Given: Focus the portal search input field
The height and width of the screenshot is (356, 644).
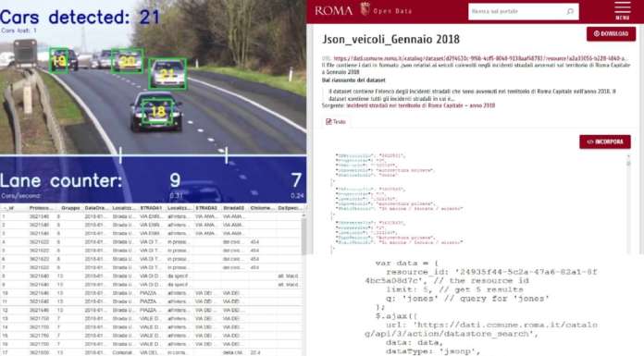Looking at the screenshot, I should [524, 11].
